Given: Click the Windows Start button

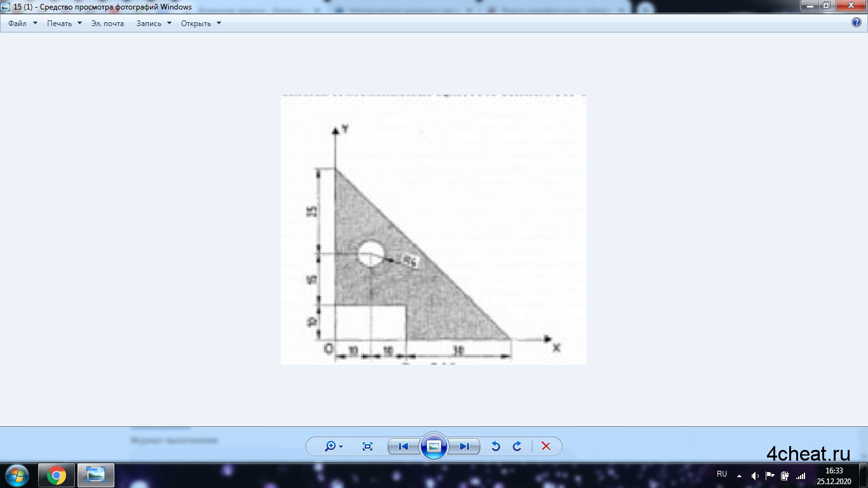Looking at the screenshot, I should pyautogui.click(x=17, y=475).
